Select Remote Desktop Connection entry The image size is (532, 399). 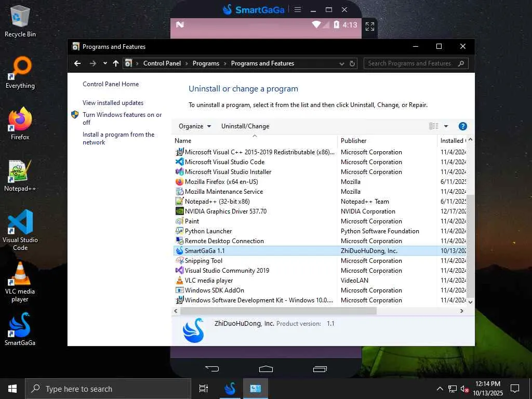pyautogui.click(x=224, y=241)
